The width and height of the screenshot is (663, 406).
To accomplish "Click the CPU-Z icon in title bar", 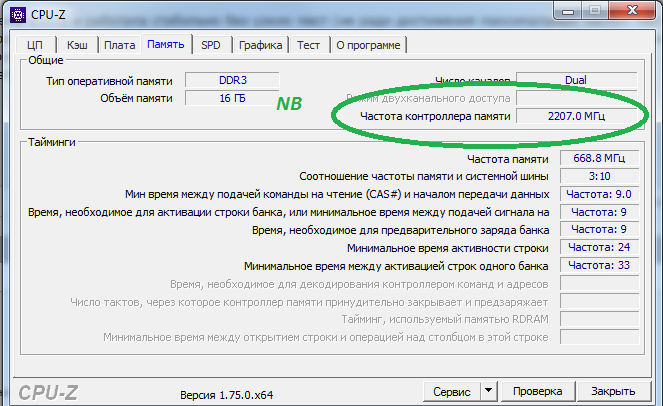I will click(18, 15).
